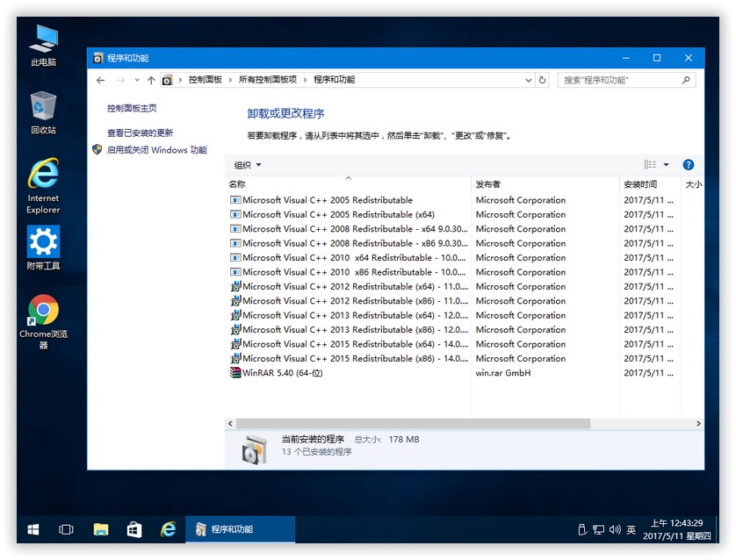736x560 pixels.
Task: Open Microsoft Store taskbar icon
Action: coord(134,529)
